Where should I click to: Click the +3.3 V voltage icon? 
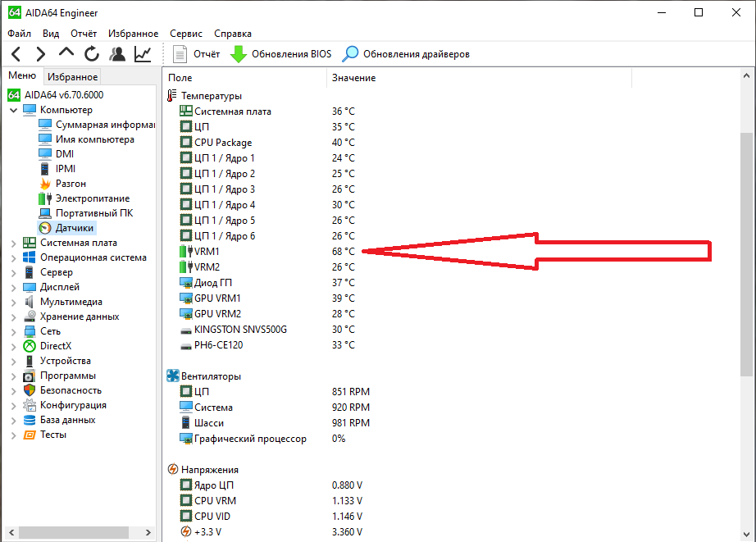185,531
